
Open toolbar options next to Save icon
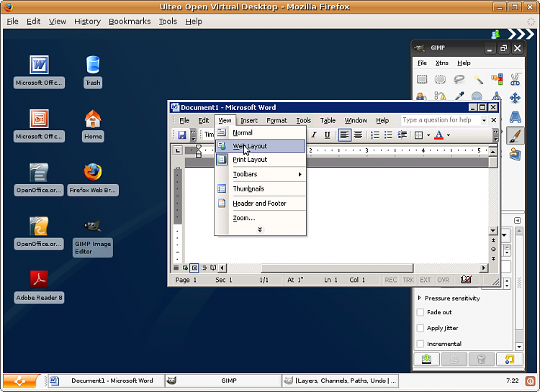[x=193, y=135]
